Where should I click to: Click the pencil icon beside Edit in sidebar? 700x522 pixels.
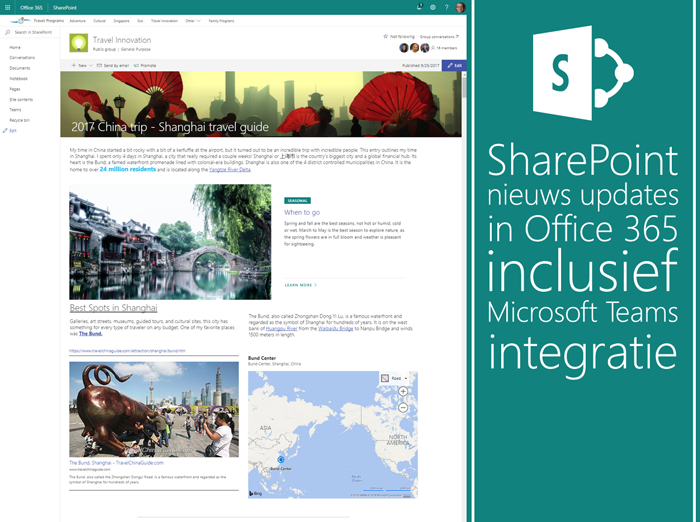5,130
